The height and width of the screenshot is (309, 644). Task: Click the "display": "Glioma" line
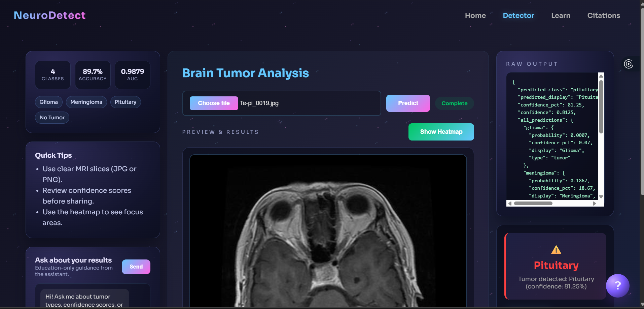pyautogui.click(x=556, y=150)
